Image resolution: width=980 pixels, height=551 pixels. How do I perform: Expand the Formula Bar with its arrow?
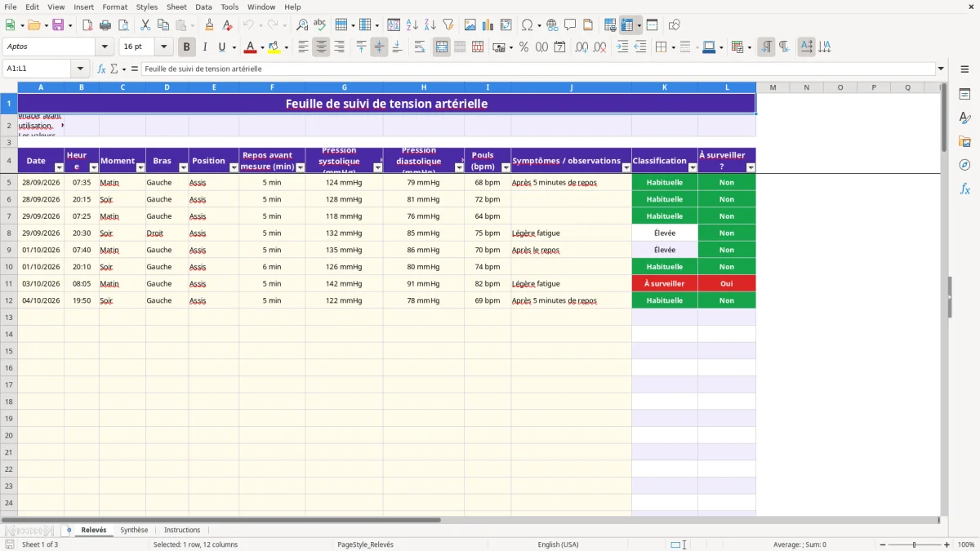click(941, 69)
